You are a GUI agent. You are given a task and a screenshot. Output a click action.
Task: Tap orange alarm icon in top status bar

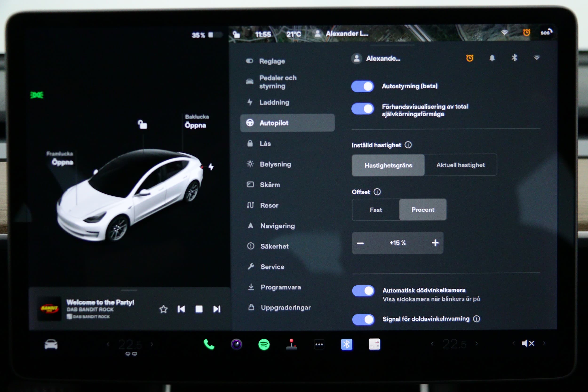(x=527, y=32)
